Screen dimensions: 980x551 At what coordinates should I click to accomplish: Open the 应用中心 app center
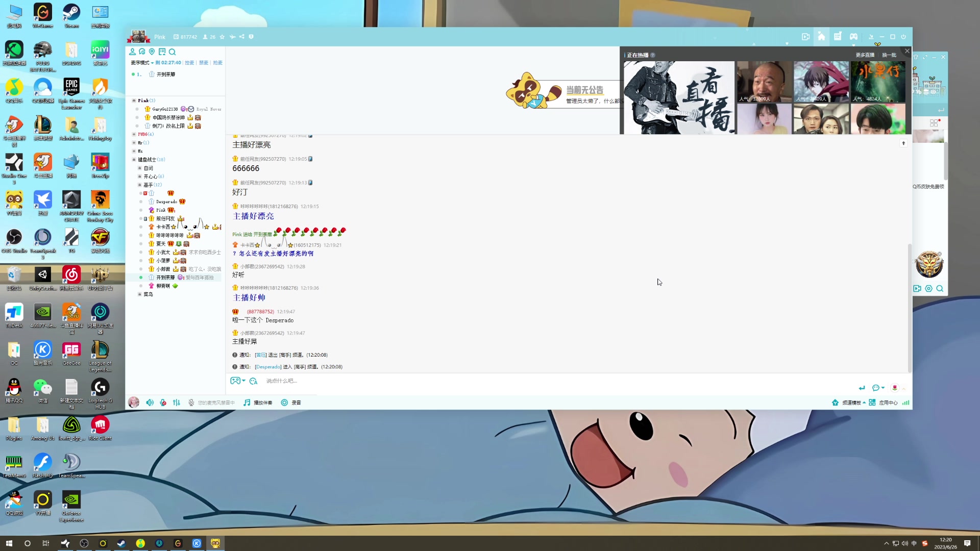883,403
